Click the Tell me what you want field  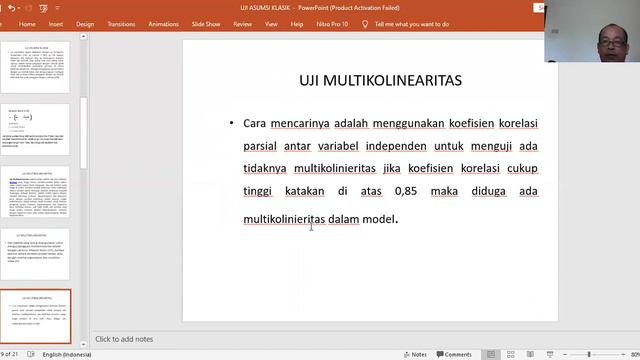point(412,24)
